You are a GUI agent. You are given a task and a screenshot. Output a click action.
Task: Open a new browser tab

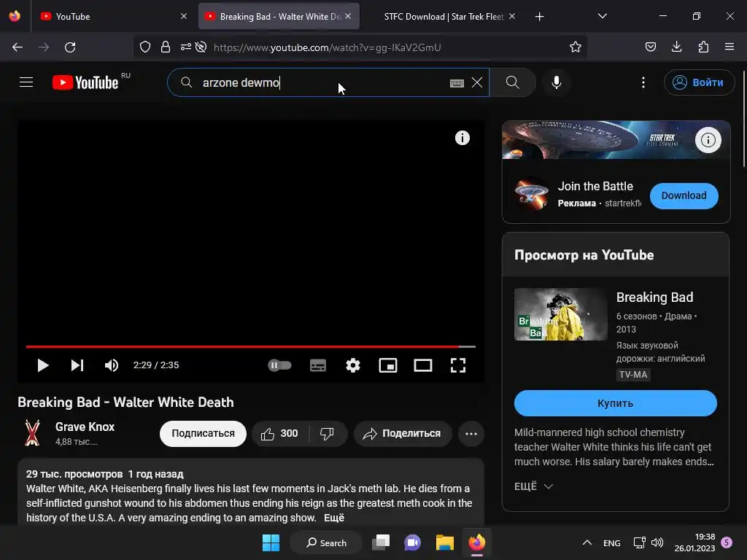(539, 17)
